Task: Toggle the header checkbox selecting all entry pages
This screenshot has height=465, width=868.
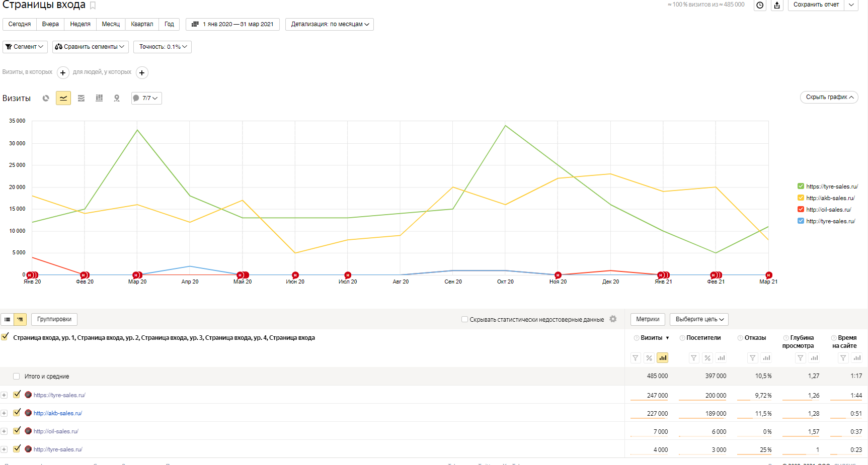Action: tap(5, 337)
